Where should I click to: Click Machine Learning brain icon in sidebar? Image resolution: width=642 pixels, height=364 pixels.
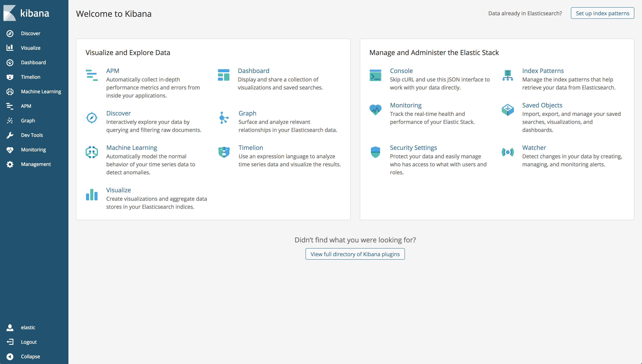pos(10,92)
